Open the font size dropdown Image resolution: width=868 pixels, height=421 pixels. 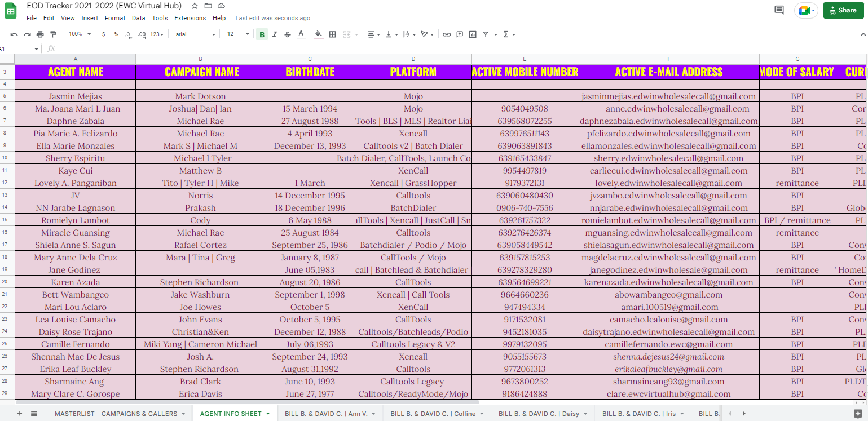238,34
